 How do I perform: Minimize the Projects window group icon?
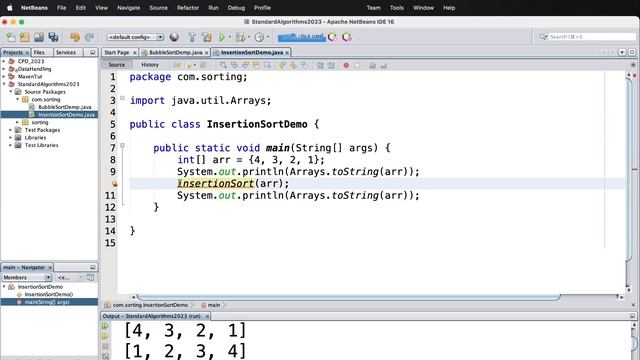click(93, 53)
